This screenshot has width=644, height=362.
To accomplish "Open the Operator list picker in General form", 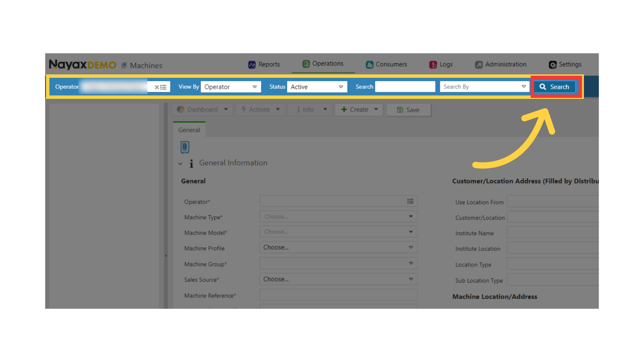I will click(410, 201).
